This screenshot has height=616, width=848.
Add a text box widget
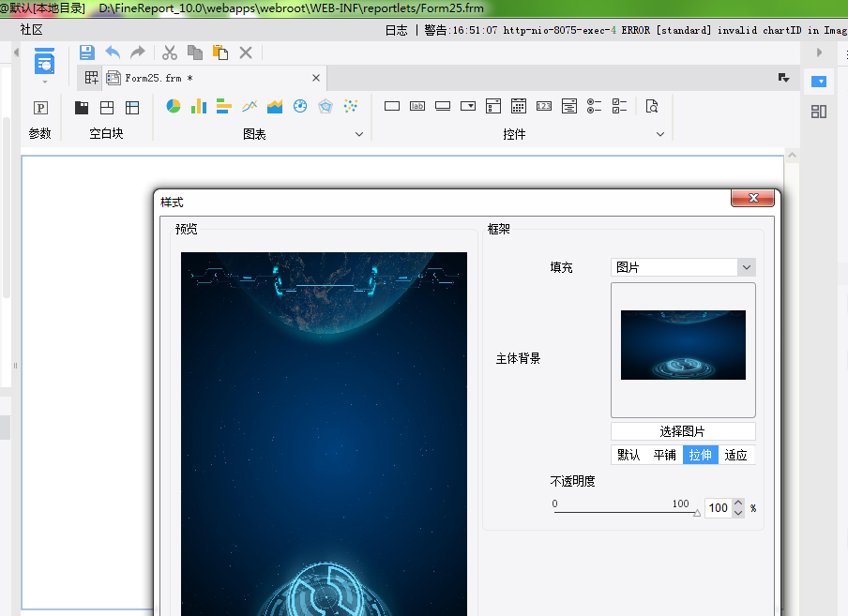click(x=392, y=106)
